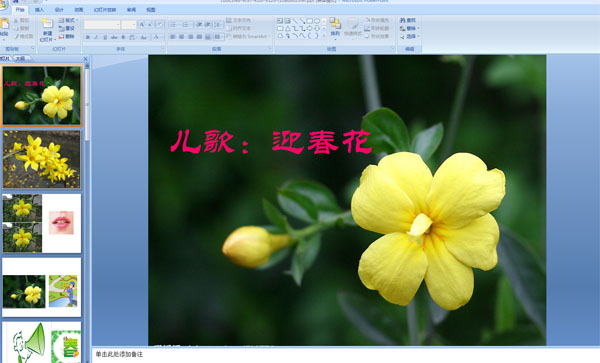Click the Paste icon
The image size is (600, 363).
4,24
